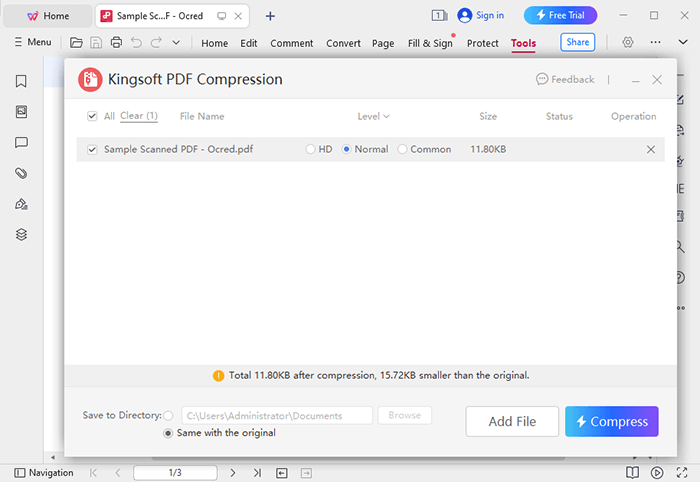This screenshot has height=482, width=700.
Task: Open the Signature pen panel in sidebar
Action: [x=21, y=204]
